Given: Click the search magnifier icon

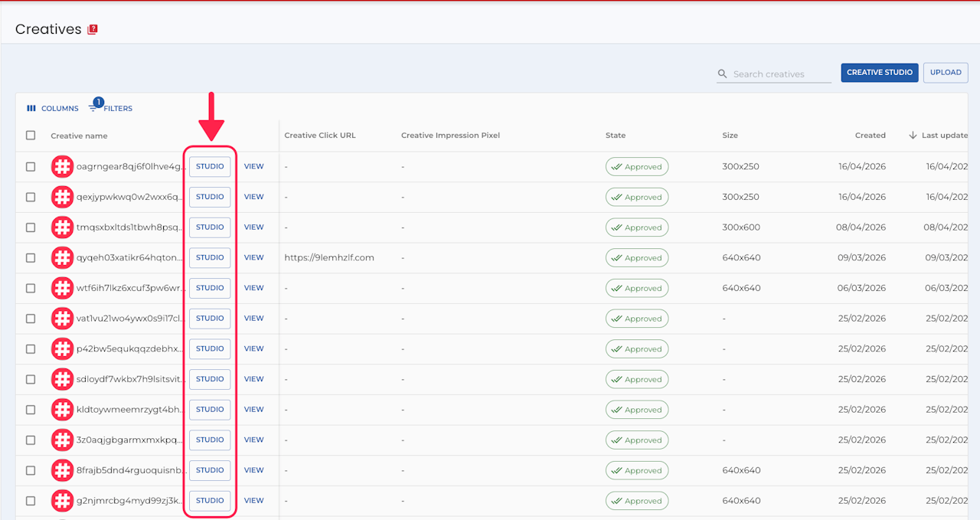Looking at the screenshot, I should [722, 74].
